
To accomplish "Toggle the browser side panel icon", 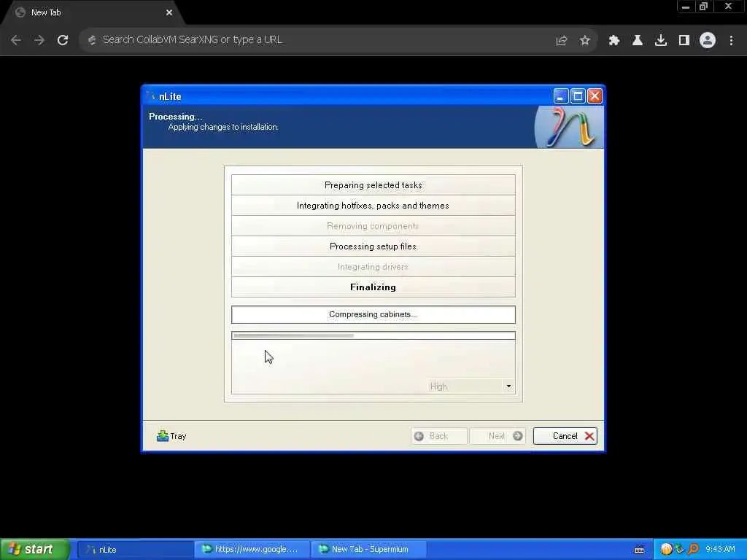I will click(684, 41).
